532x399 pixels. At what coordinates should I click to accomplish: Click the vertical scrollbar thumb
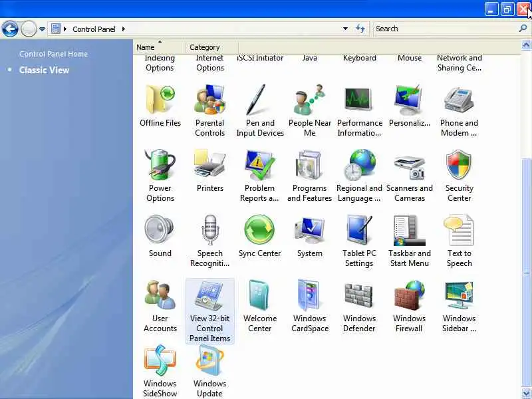pyautogui.click(x=526, y=271)
